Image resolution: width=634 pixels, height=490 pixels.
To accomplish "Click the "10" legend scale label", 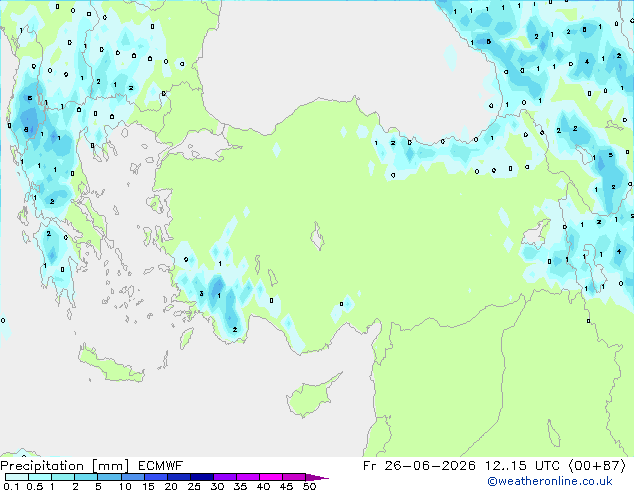I will click(x=125, y=486).
